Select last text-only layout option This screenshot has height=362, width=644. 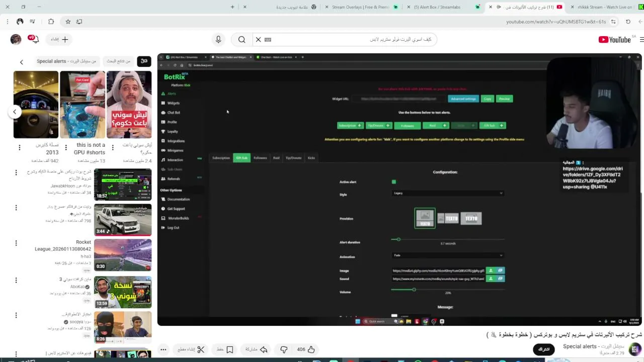coord(471,218)
